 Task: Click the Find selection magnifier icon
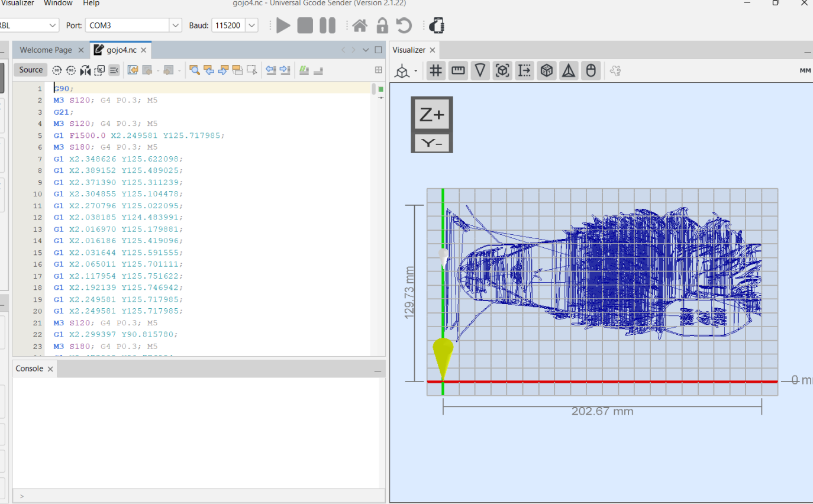(194, 70)
